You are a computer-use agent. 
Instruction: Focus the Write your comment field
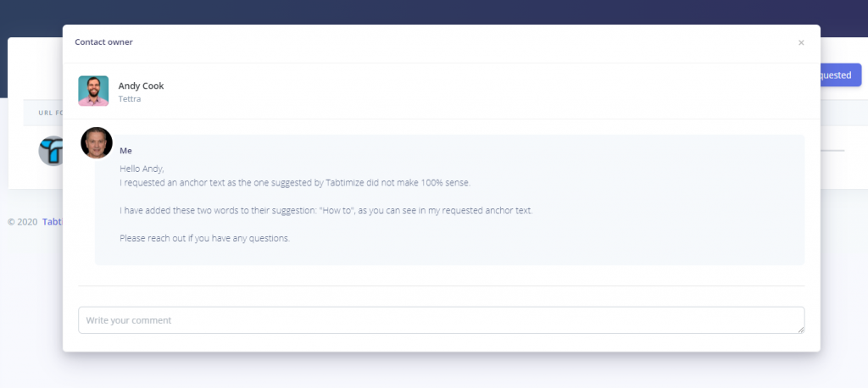pyautogui.click(x=441, y=320)
